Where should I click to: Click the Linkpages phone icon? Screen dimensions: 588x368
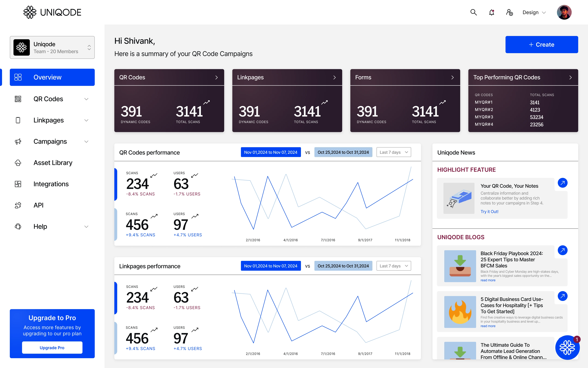[x=18, y=120]
